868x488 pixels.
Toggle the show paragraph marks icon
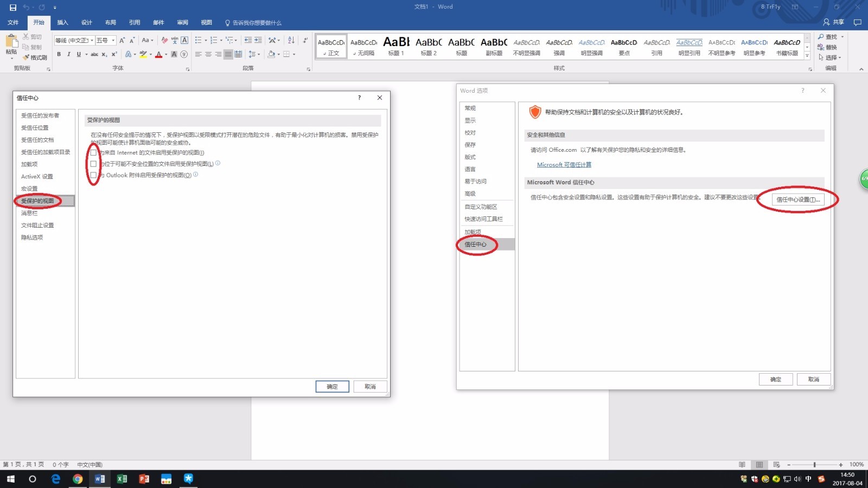[305, 40]
